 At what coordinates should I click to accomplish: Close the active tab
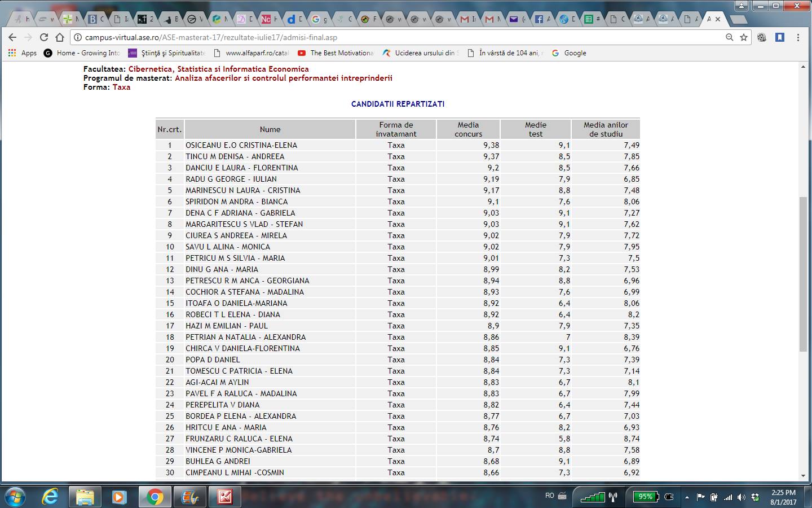[x=717, y=19]
